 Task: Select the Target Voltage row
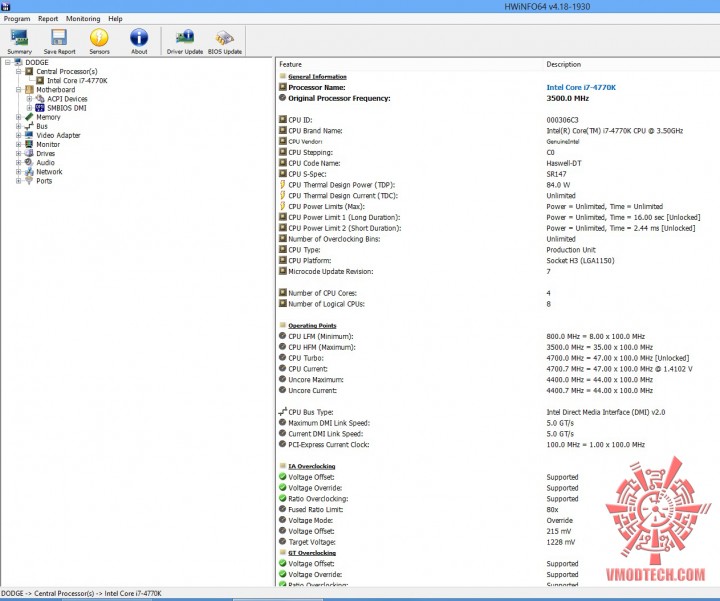[x=498, y=542]
